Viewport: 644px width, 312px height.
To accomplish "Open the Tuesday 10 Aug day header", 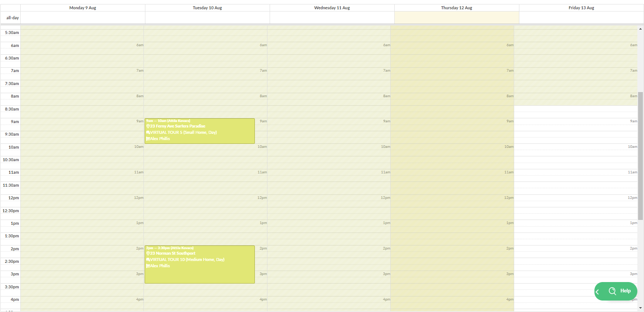I will pyautogui.click(x=207, y=8).
